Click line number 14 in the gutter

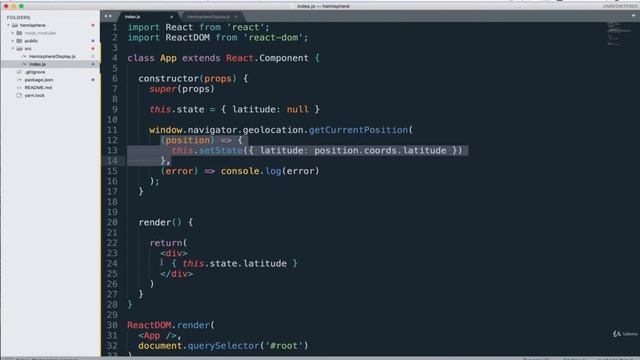(112, 161)
